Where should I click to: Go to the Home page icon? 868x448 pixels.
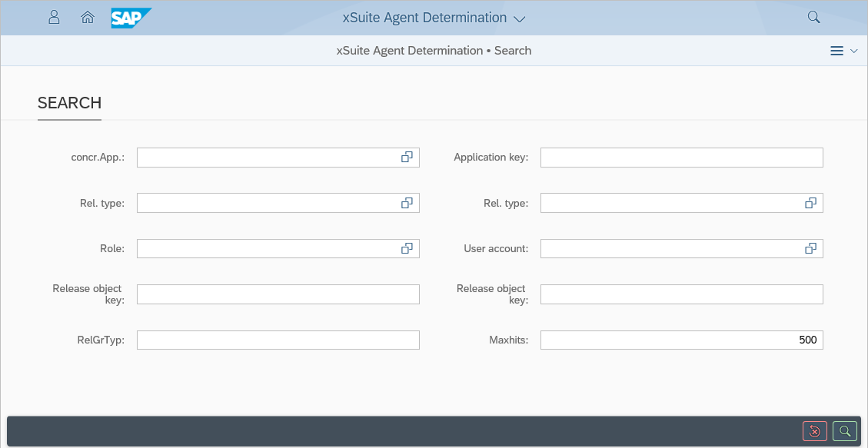88,17
